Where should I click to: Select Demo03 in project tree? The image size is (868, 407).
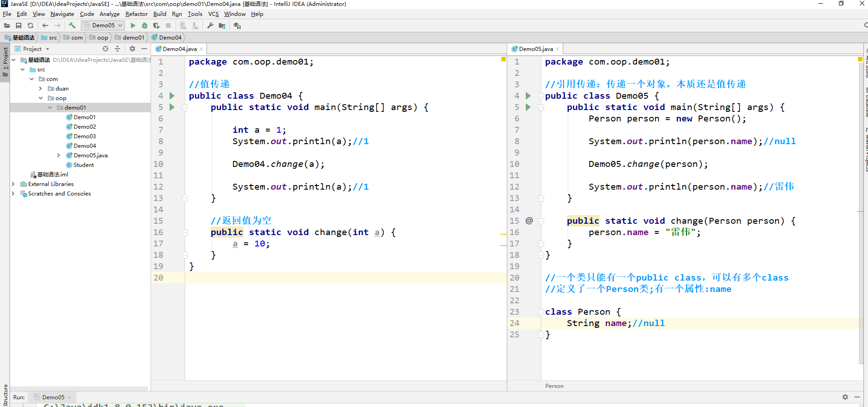click(x=81, y=136)
